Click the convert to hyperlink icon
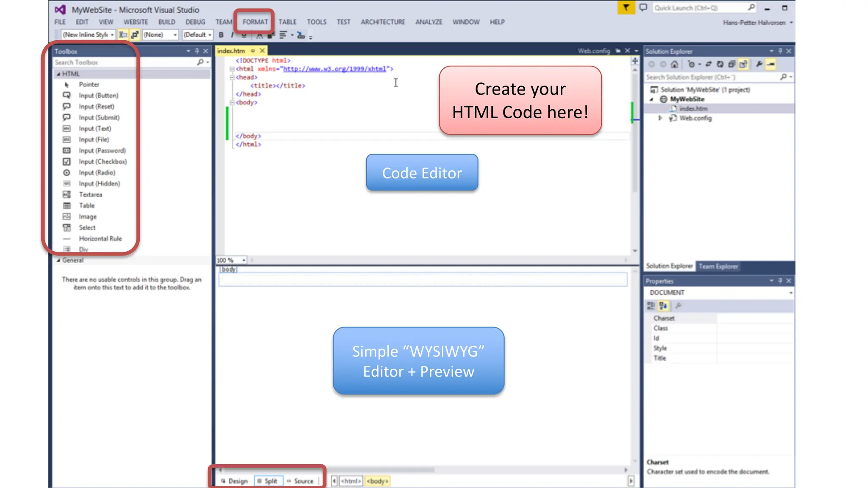The height and width of the screenshot is (488, 868). tap(301, 35)
